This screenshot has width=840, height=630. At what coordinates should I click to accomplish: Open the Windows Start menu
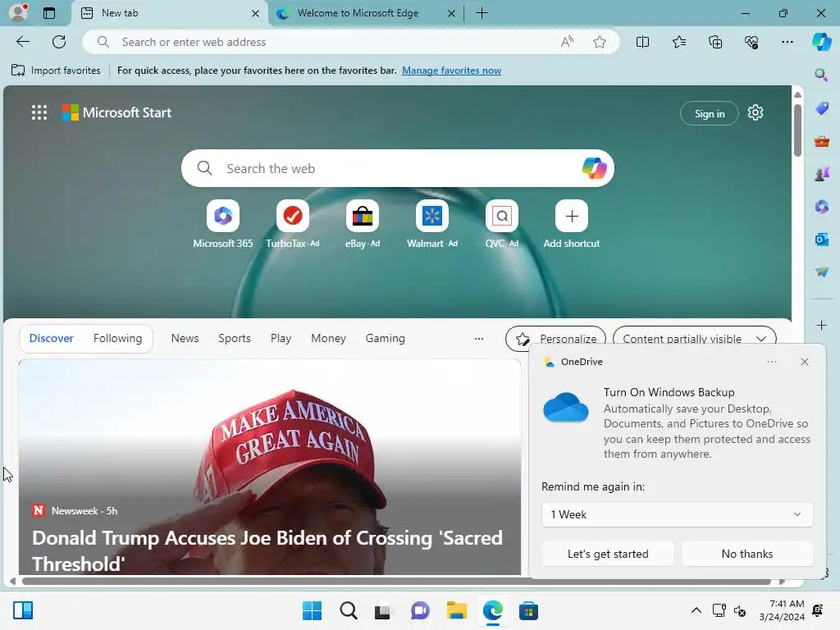pos(312,610)
